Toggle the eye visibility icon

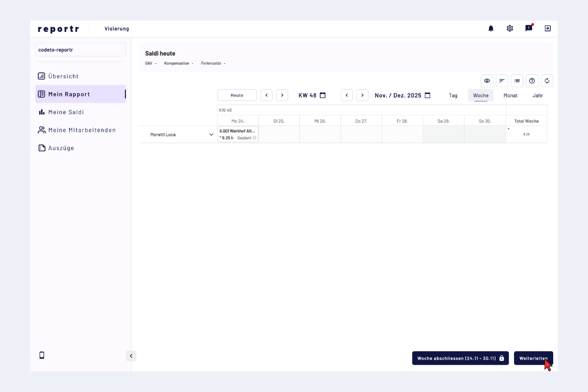tap(487, 81)
